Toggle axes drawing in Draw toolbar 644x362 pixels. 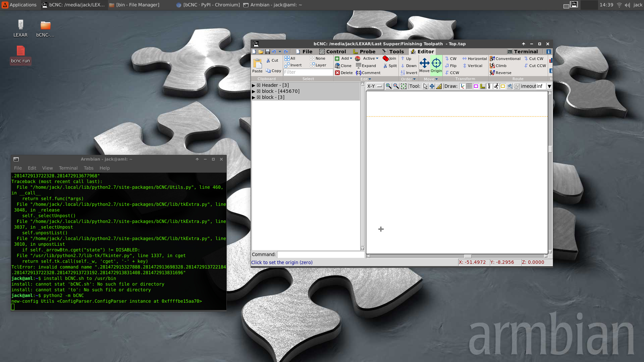(x=463, y=86)
